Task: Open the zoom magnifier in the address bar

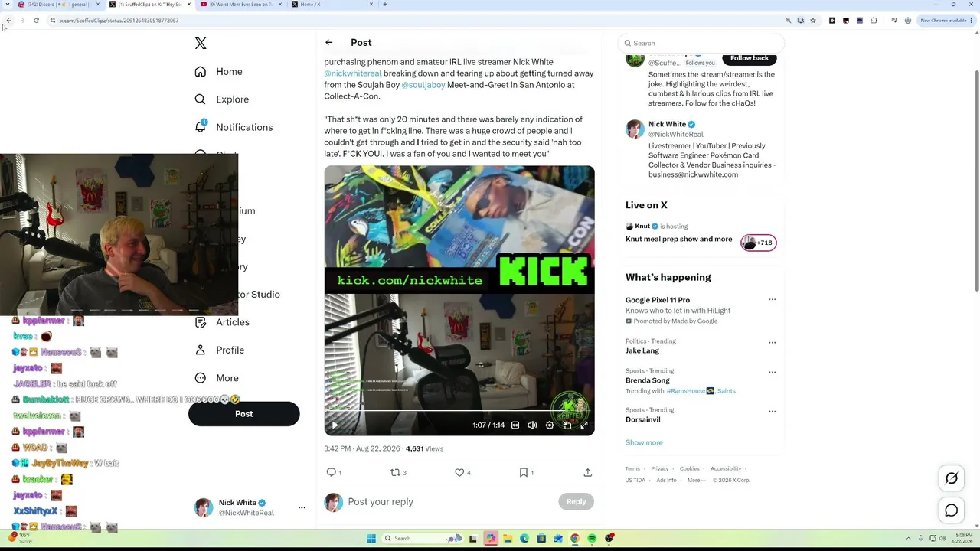Action: pos(788,21)
